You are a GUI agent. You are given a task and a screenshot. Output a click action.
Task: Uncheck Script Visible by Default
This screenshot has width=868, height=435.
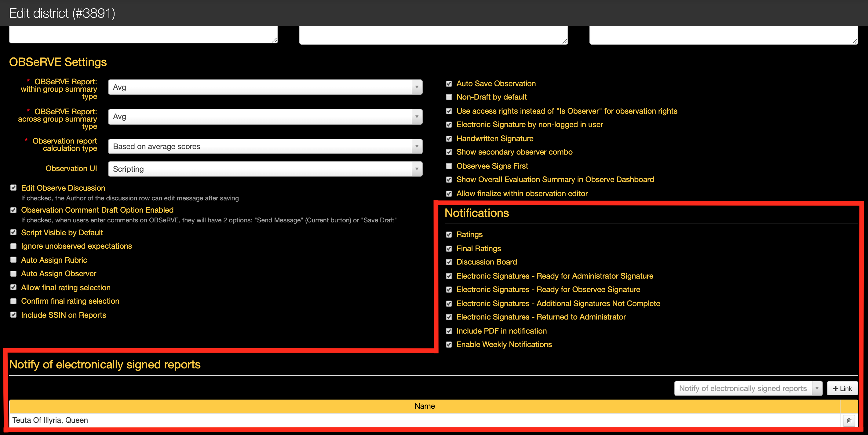(13, 232)
